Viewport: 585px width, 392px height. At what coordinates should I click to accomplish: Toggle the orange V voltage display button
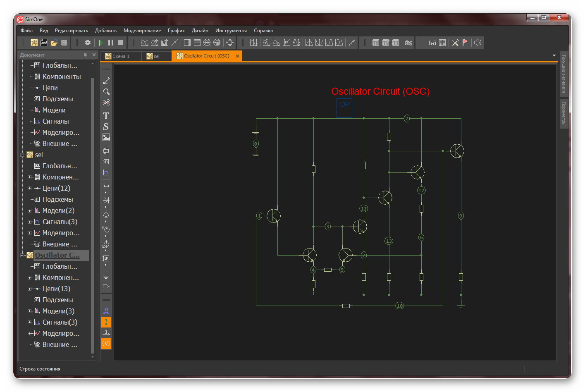(106, 344)
